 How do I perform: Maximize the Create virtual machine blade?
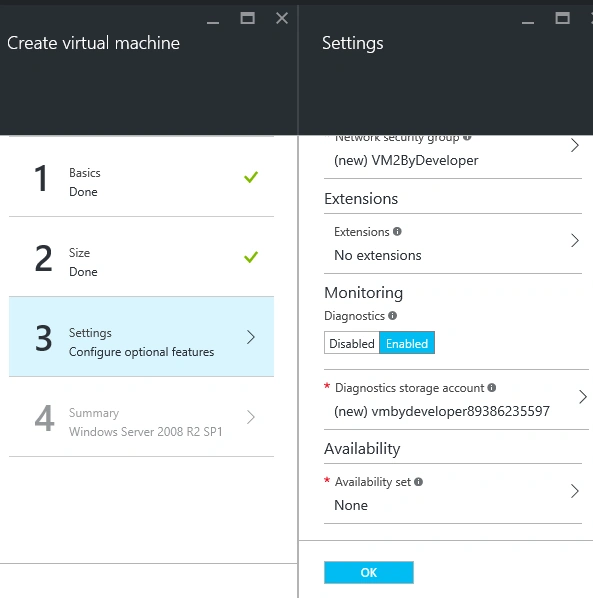coord(247,18)
